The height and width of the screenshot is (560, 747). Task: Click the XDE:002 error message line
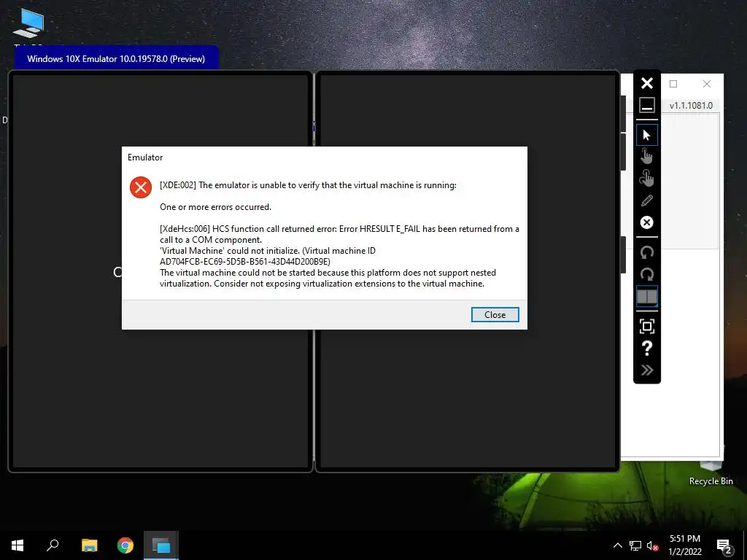click(x=308, y=185)
